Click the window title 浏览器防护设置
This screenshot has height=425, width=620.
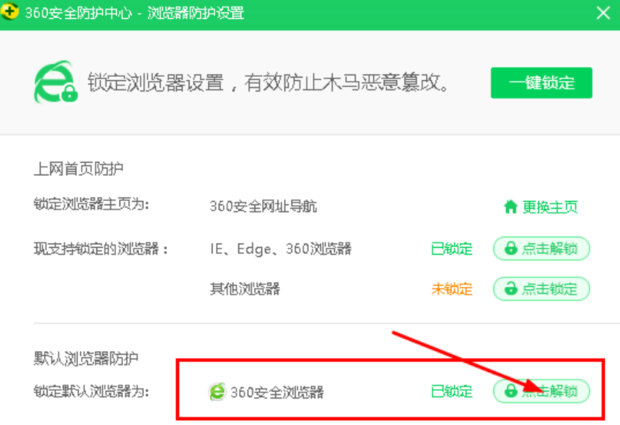click(x=196, y=13)
